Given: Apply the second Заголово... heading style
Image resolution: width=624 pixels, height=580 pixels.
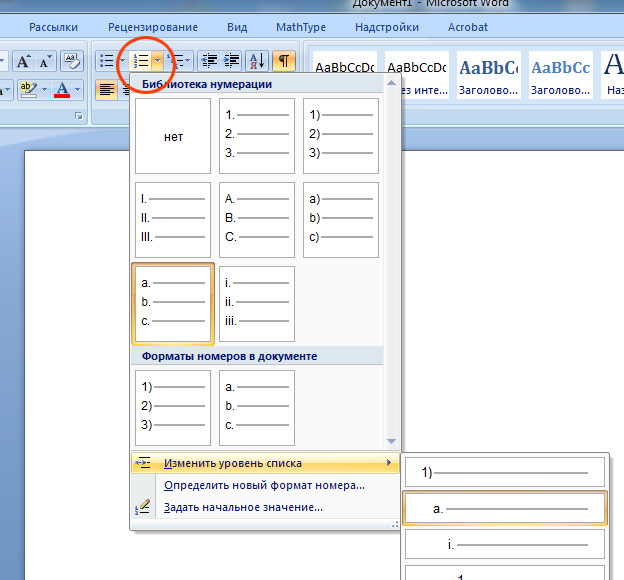Looking at the screenshot, I should 560,74.
